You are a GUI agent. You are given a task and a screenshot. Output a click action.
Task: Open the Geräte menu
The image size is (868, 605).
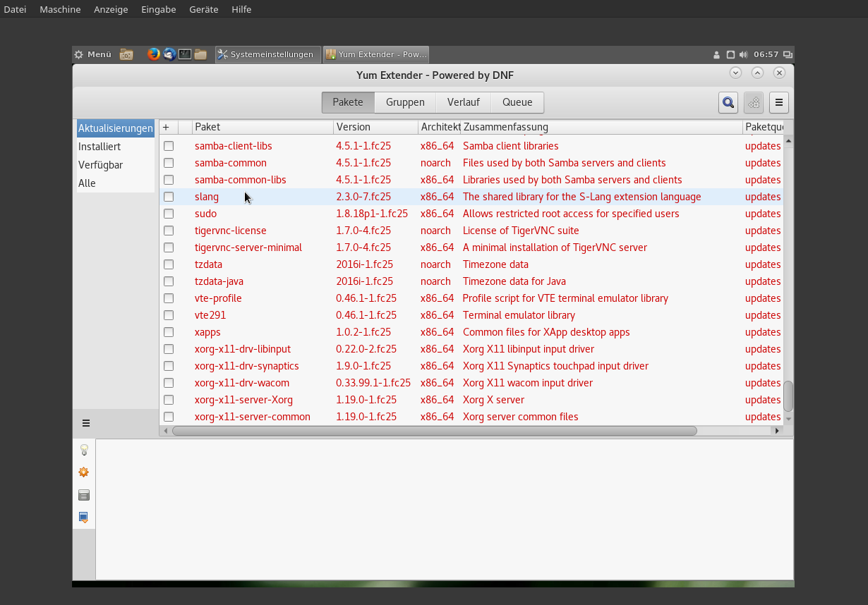click(204, 9)
